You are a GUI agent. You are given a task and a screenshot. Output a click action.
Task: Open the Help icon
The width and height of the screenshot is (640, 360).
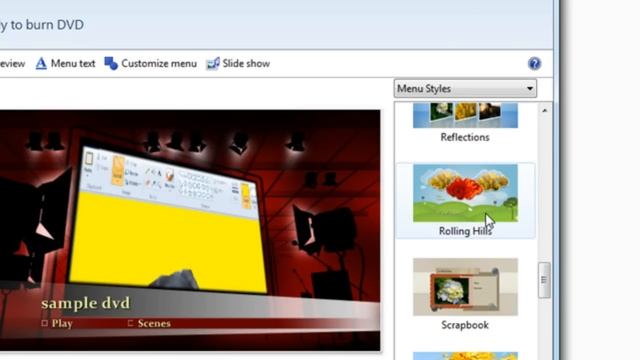[x=534, y=64]
